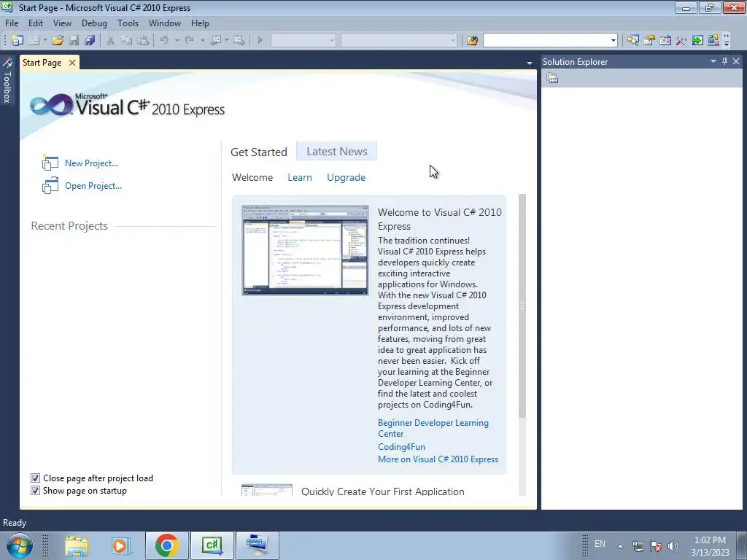Switch to the Latest News tab
The image size is (747, 560).
coord(337,152)
